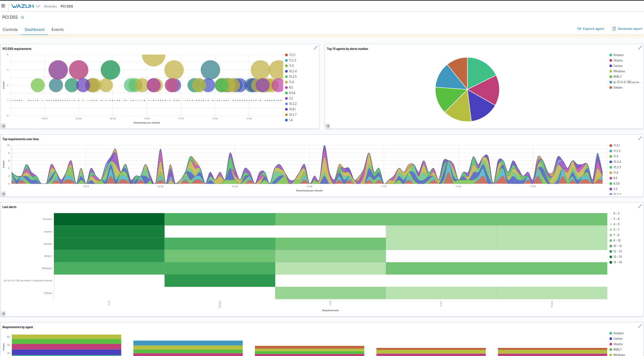Screen dimensions: 644x356
Task: Expand the Last alerts panel fullscreen arrow
Action: (640, 206)
